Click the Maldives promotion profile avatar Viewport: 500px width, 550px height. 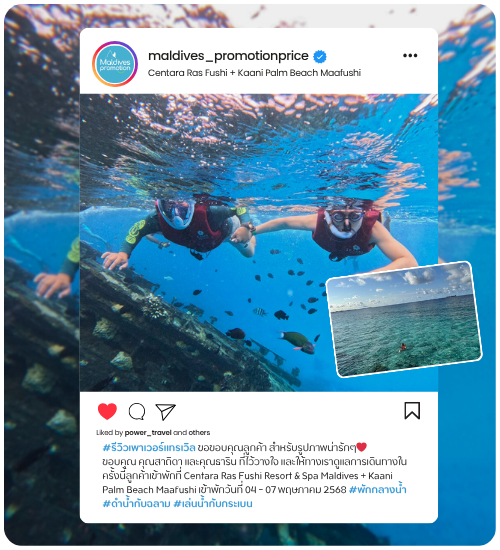point(115,64)
